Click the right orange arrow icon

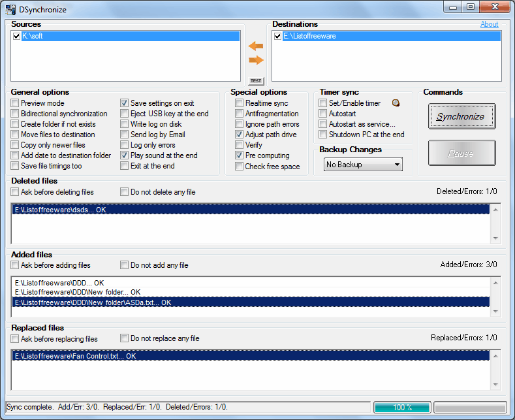coord(256,60)
